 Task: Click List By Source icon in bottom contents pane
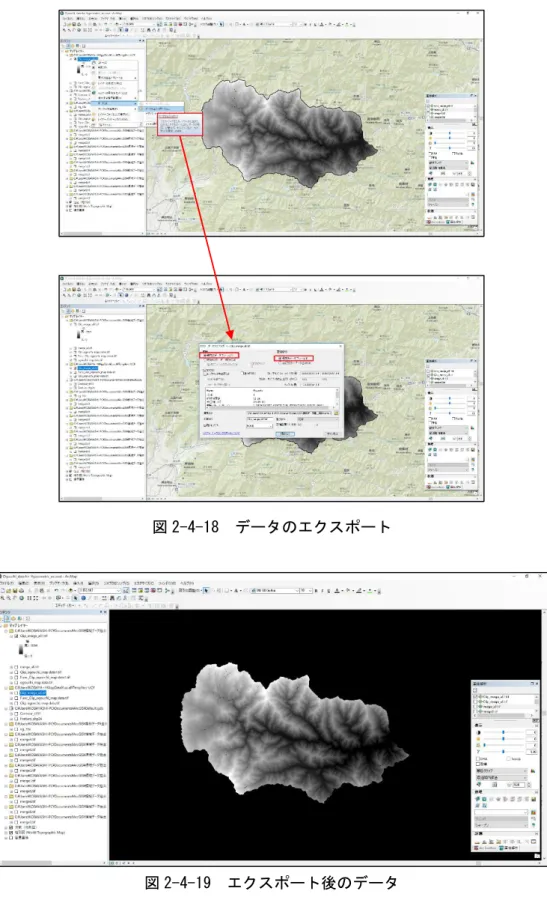point(7,618)
